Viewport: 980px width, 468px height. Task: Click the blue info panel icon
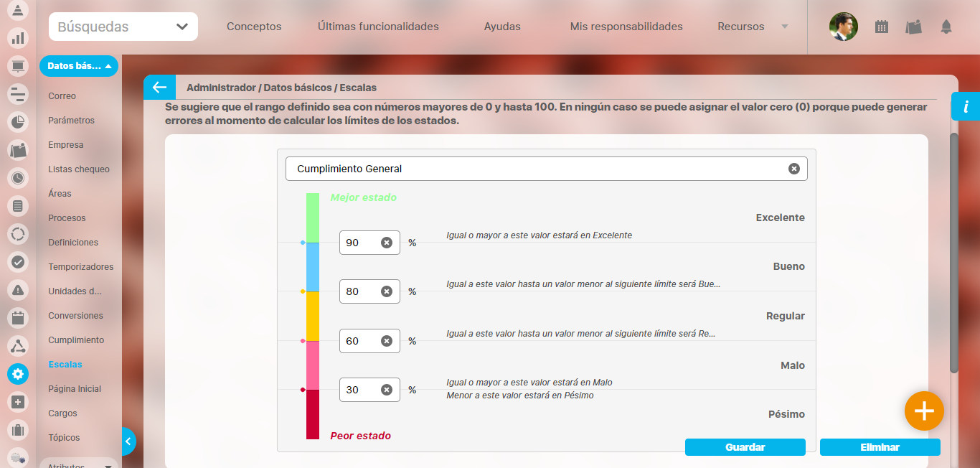tap(966, 107)
